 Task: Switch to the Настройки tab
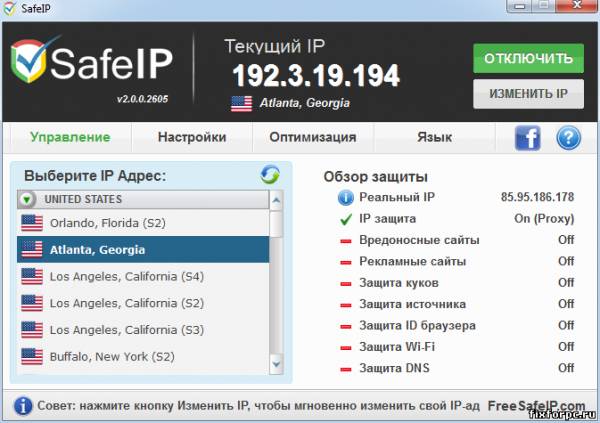pyautogui.click(x=192, y=137)
